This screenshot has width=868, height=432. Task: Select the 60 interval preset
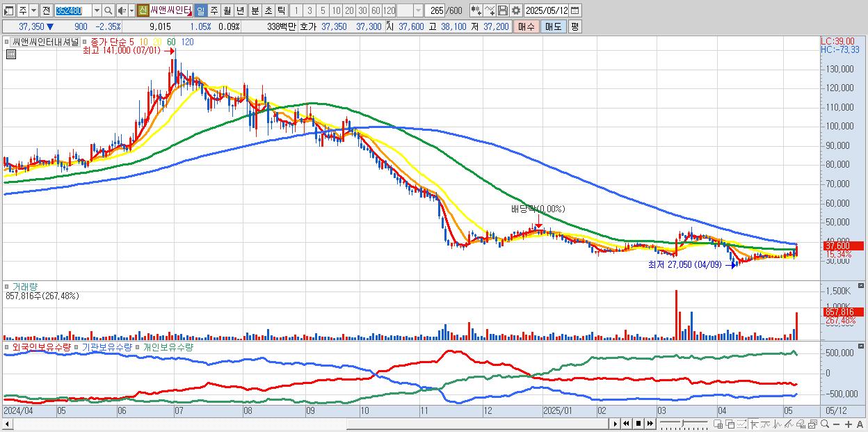pos(376,10)
